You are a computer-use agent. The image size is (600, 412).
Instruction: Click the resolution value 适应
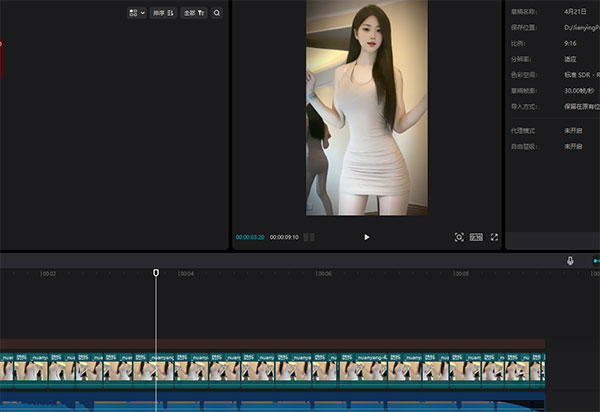(x=570, y=59)
